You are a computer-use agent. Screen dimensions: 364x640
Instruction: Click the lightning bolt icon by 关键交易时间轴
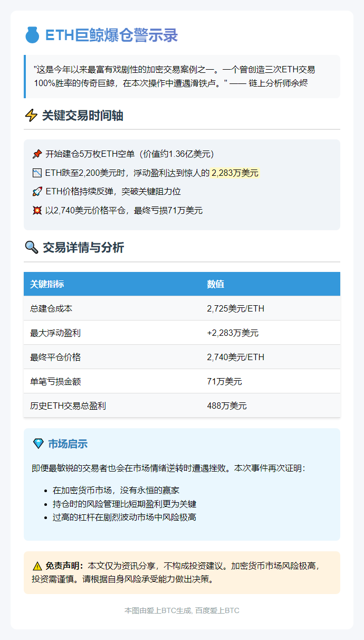coord(31,116)
